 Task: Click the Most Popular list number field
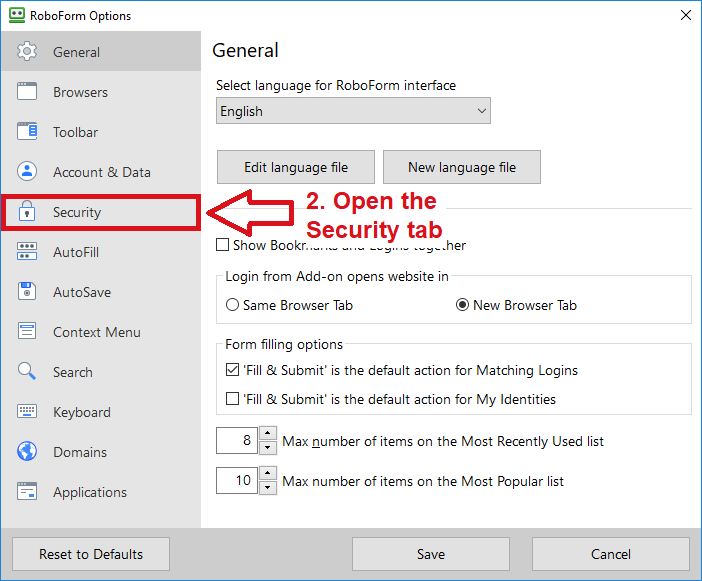coord(237,481)
